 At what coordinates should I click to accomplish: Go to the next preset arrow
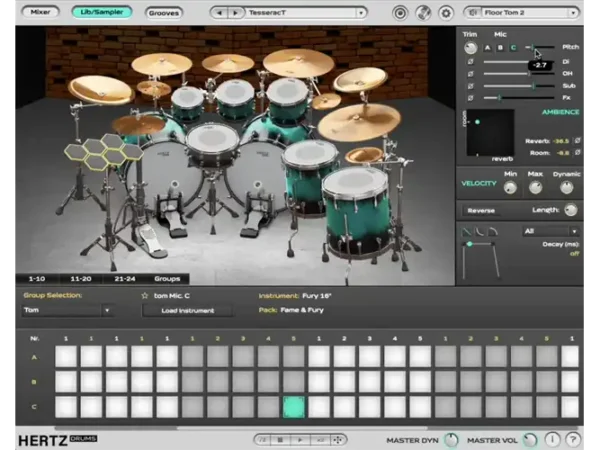click(235, 13)
